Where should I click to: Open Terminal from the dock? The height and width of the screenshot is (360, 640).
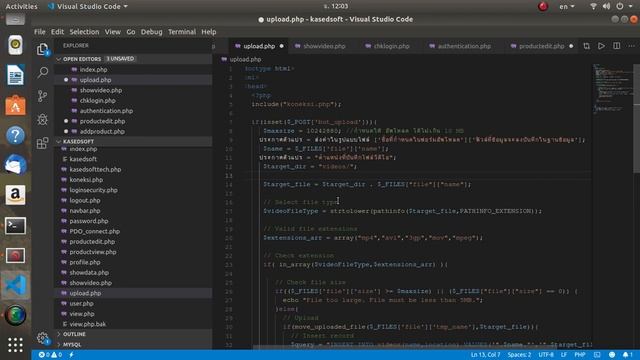[x=16, y=225]
